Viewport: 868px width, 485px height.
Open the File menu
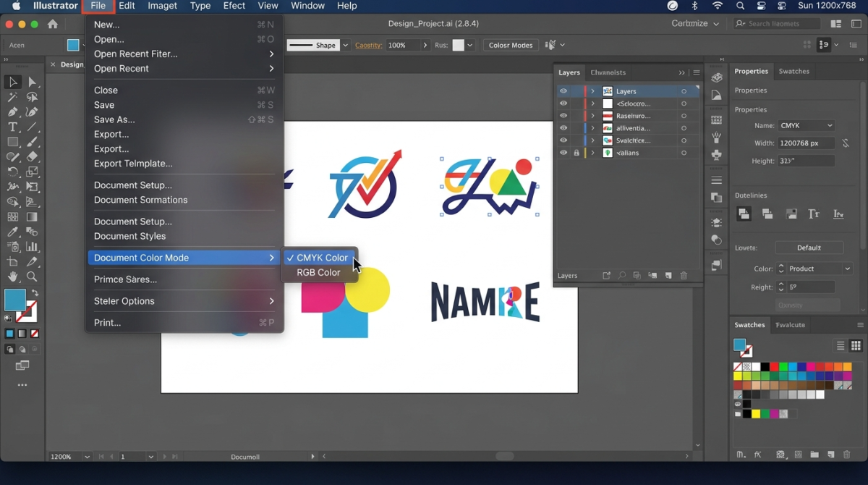[x=98, y=6]
